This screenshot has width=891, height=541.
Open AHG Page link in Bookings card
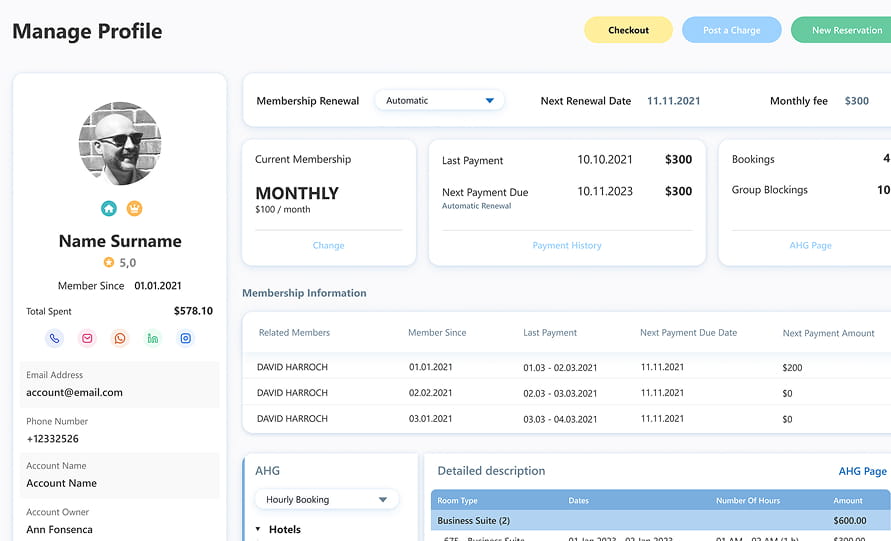click(x=810, y=245)
